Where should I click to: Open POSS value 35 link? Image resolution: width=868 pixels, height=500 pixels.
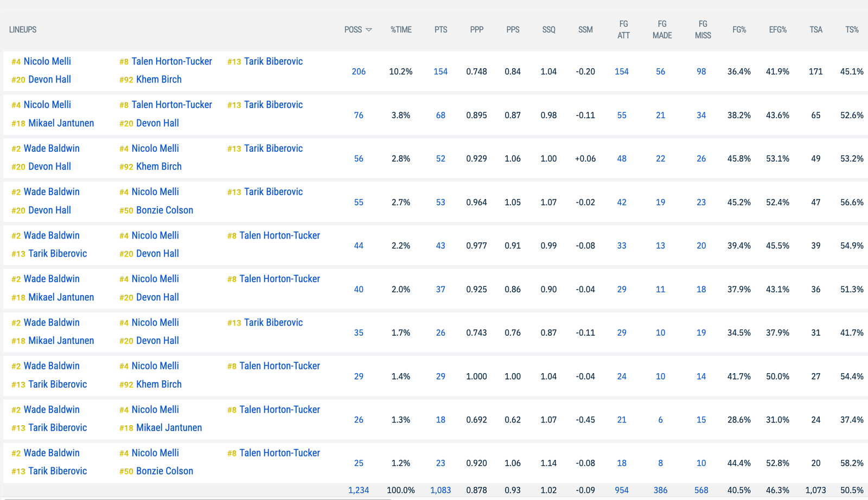pos(359,332)
